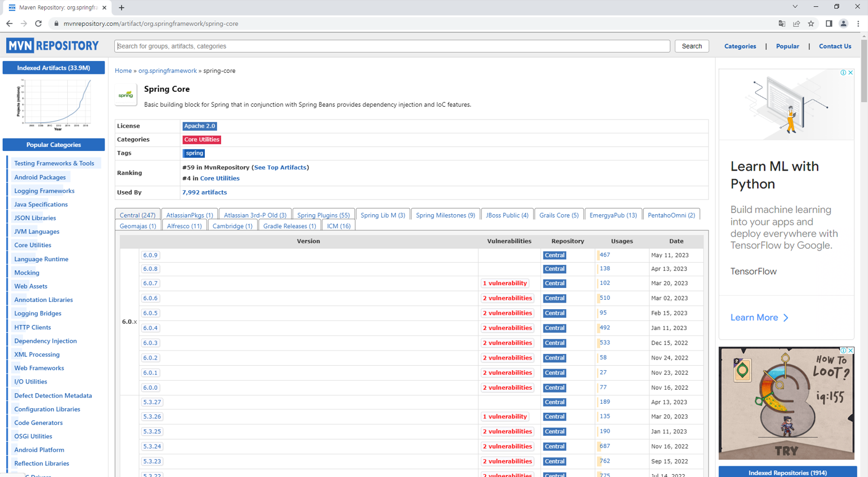Click the Search button

point(692,46)
